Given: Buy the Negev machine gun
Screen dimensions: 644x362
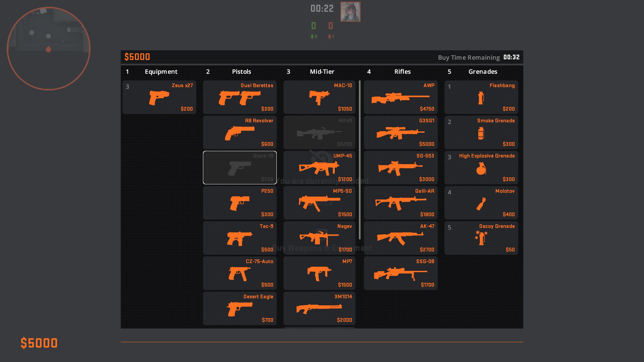Looking at the screenshot, I should pos(319,238).
